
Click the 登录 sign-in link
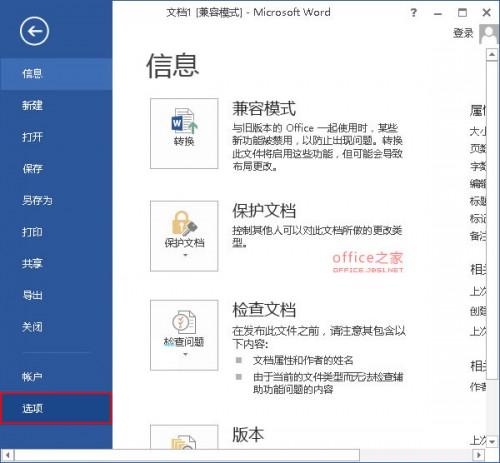463,33
